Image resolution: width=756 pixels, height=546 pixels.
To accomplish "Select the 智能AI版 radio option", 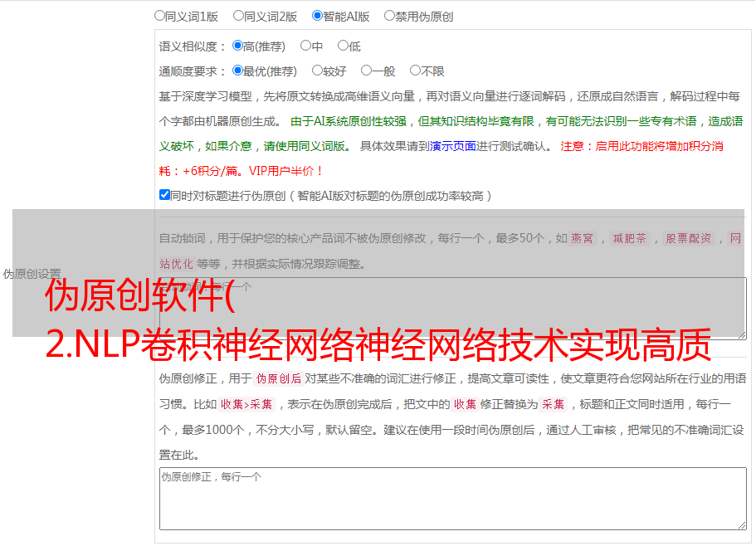I will click(x=317, y=16).
